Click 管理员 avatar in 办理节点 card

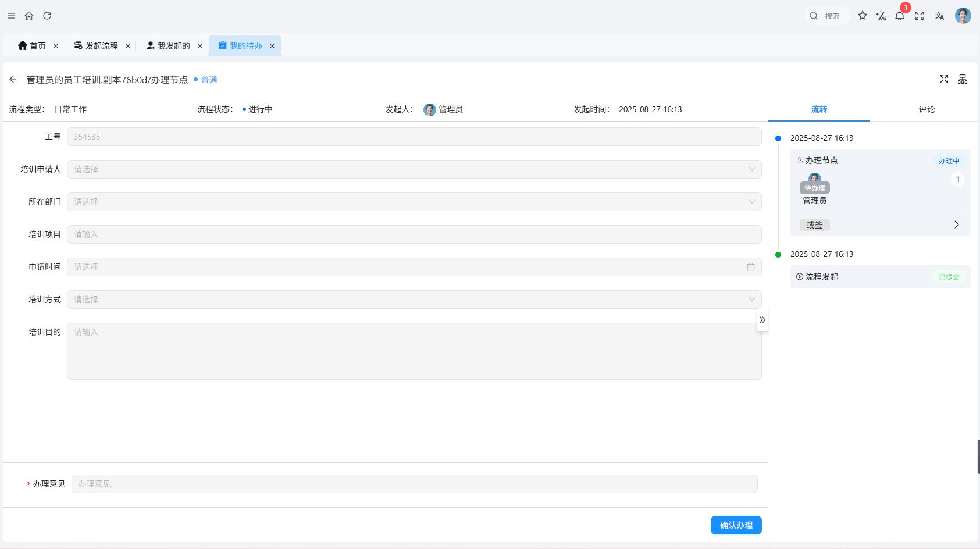coord(814,178)
